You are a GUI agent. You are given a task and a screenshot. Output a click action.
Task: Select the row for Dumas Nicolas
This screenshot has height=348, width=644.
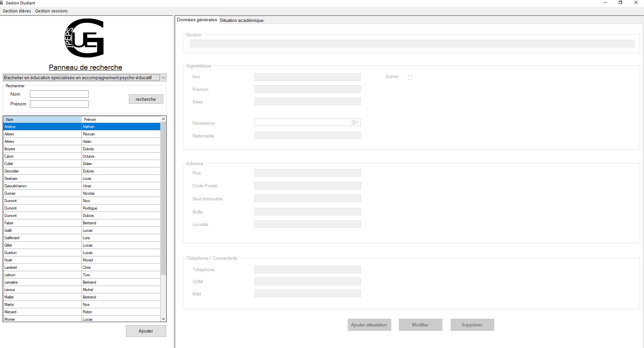coord(42,193)
